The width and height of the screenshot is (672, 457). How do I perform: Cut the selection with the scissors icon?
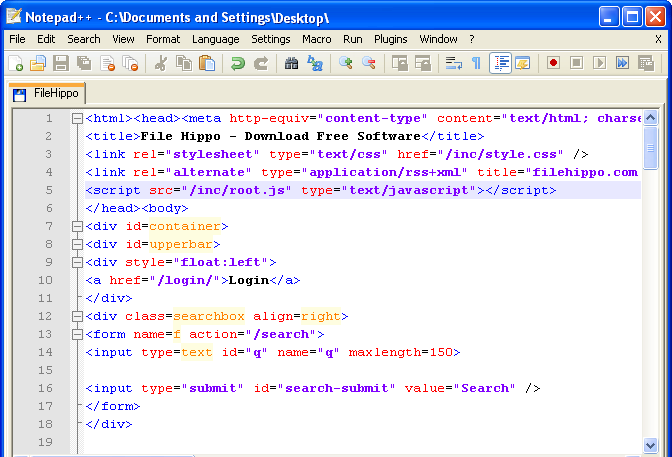[x=161, y=63]
